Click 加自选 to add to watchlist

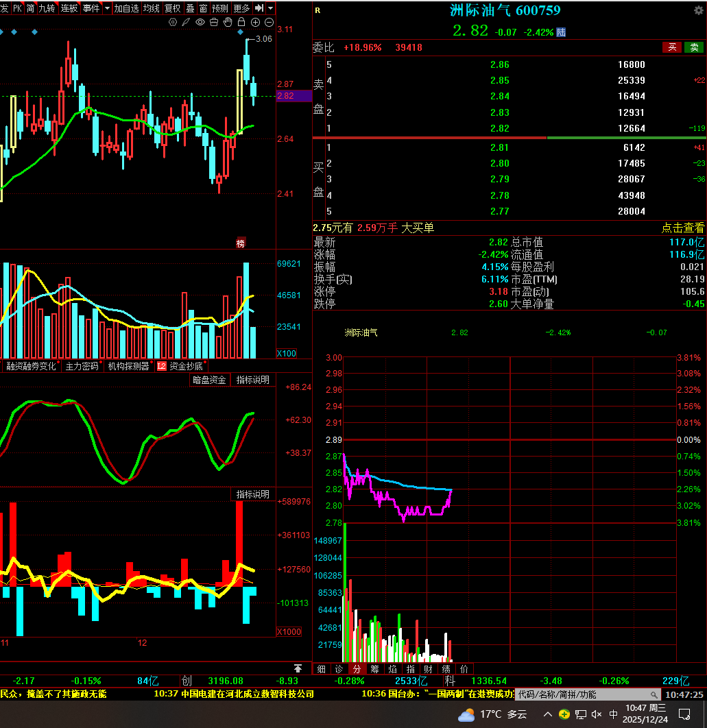126,8
